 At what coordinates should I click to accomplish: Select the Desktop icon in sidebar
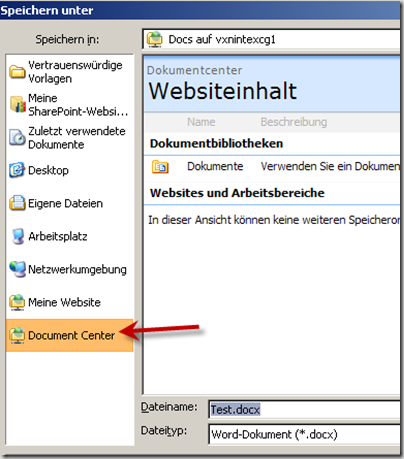(17, 170)
